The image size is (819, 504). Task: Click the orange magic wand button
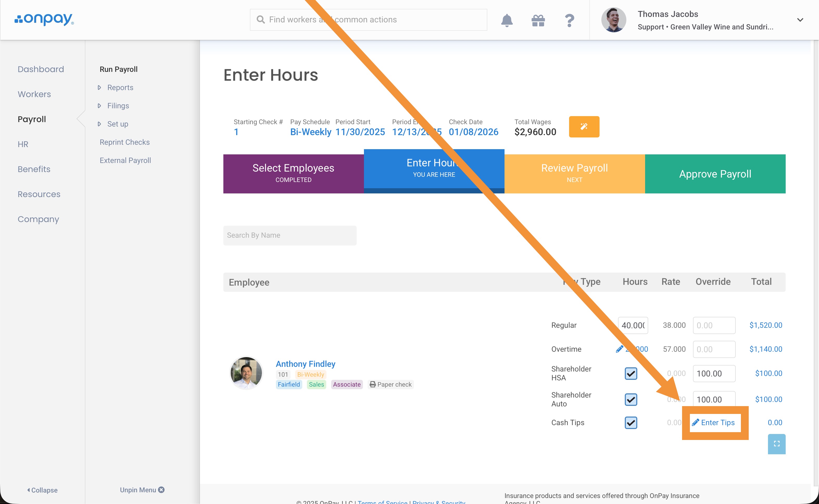(584, 127)
